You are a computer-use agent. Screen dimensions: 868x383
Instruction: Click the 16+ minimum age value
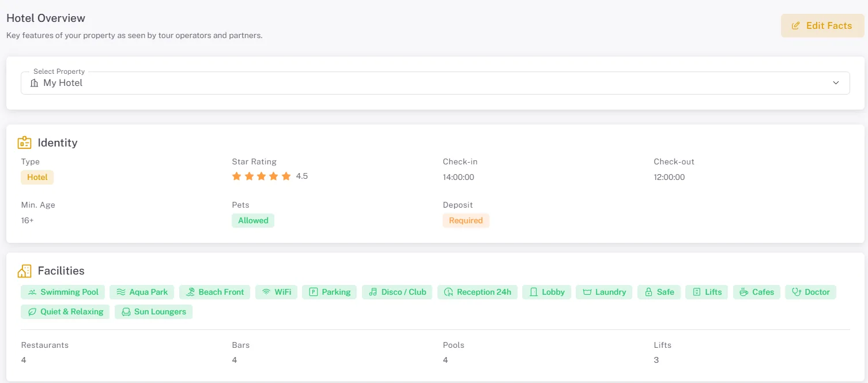point(28,220)
